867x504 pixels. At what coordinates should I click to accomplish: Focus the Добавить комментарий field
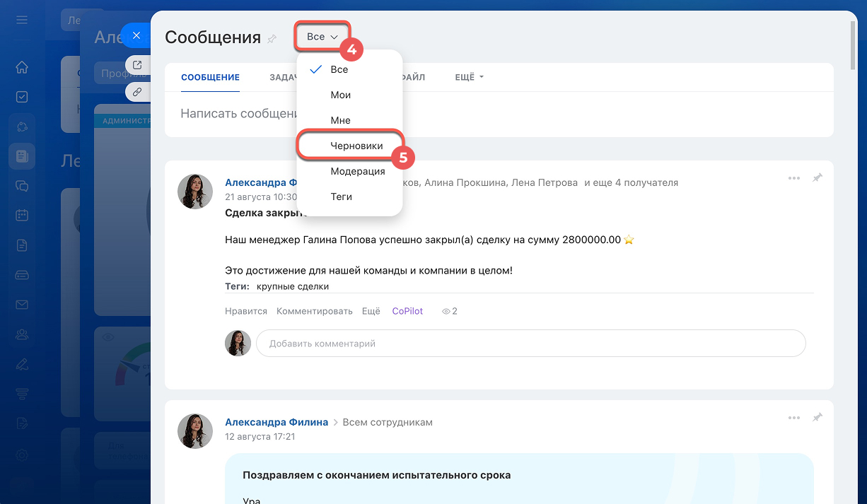click(x=530, y=344)
